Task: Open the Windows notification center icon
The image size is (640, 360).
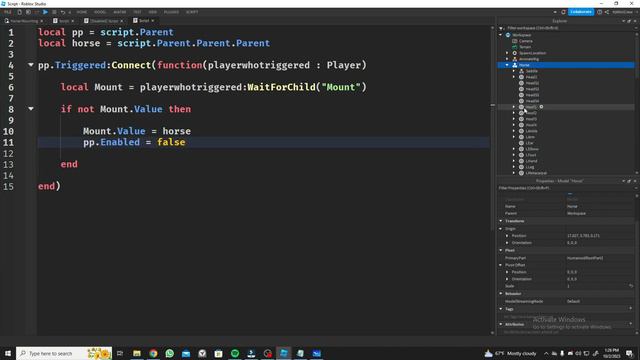Action: pyautogui.click(x=629, y=353)
